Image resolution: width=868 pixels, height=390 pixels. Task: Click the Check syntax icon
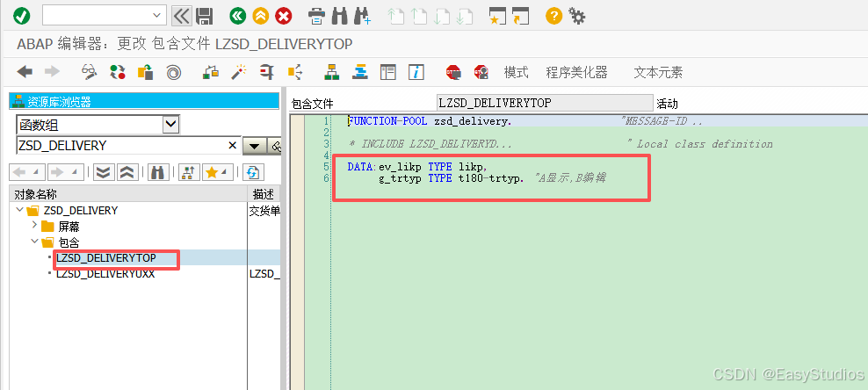(212, 72)
